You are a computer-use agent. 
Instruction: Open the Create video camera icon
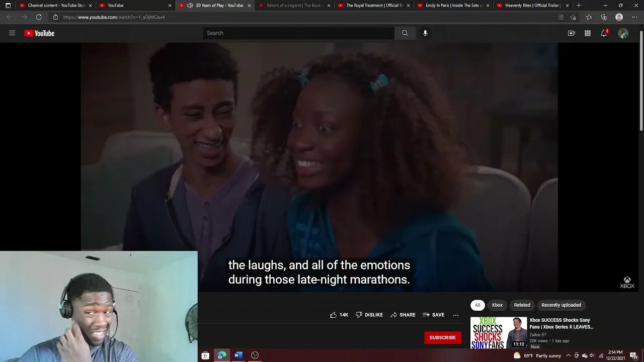click(x=572, y=33)
